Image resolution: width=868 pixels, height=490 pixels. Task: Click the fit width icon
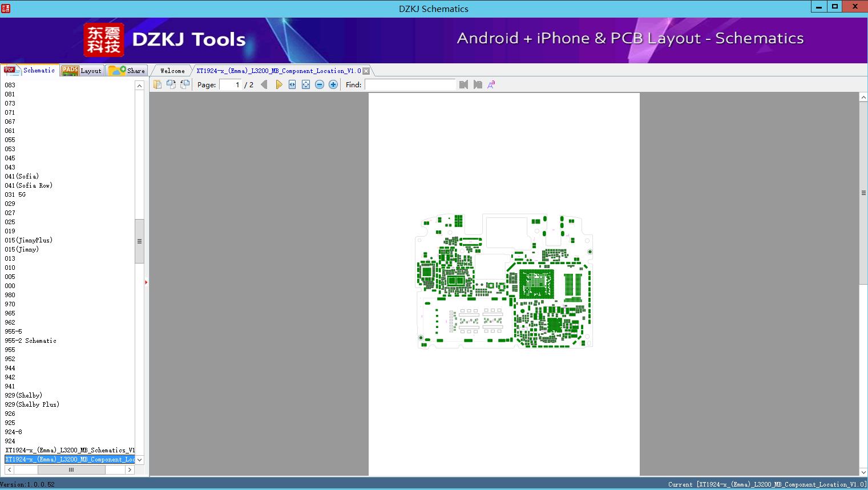click(292, 84)
